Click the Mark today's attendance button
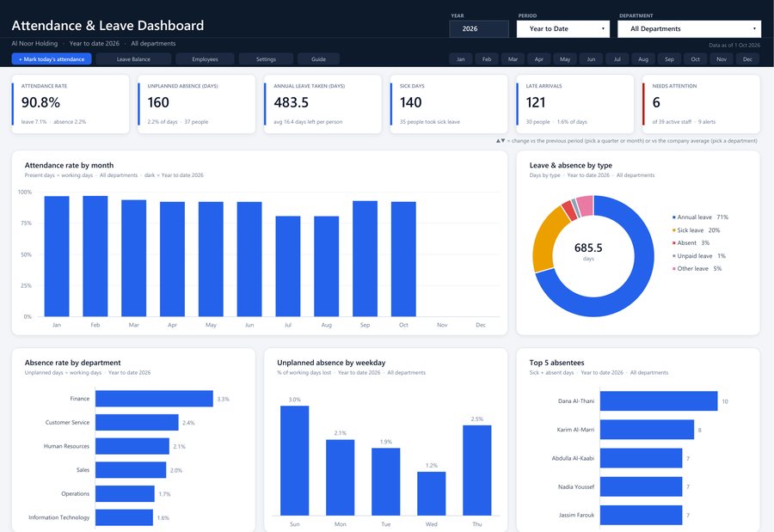774x532 pixels. point(52,59)
